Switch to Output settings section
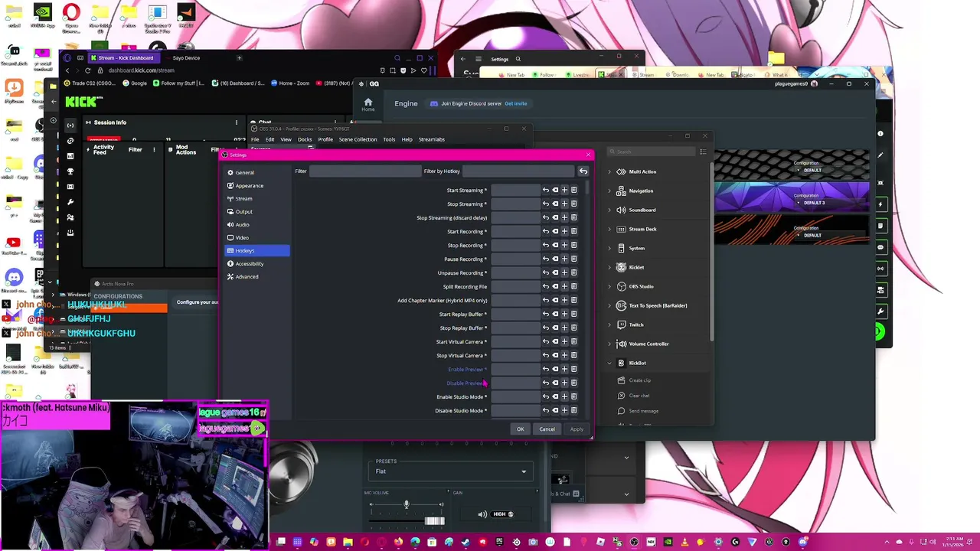 257,211
